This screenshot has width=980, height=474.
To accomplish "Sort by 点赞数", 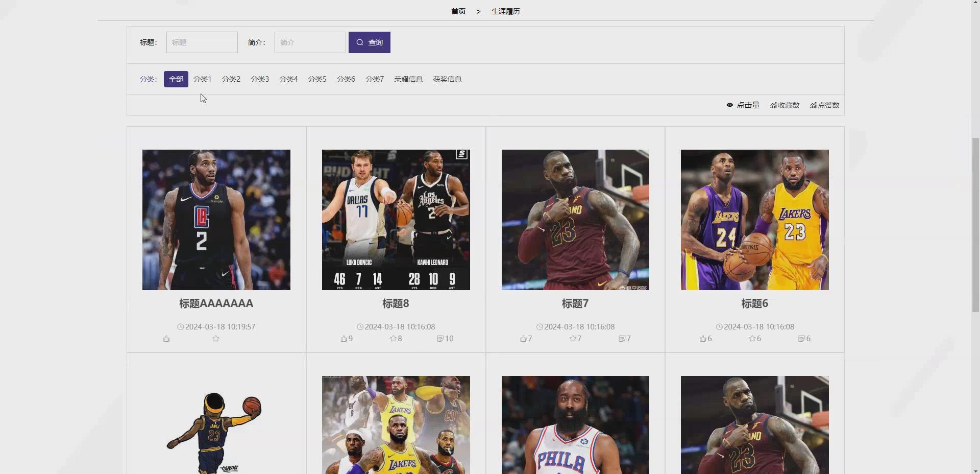I will click(824, 105).
